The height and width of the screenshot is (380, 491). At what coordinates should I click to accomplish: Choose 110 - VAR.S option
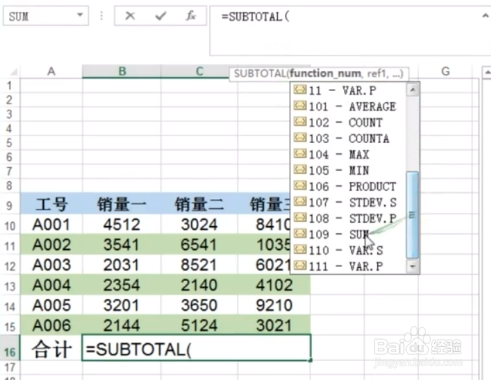point(349,250)
